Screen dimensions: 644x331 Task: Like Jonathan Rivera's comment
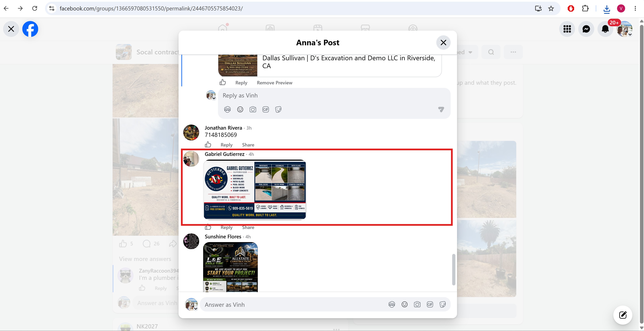tap(208, 144)
